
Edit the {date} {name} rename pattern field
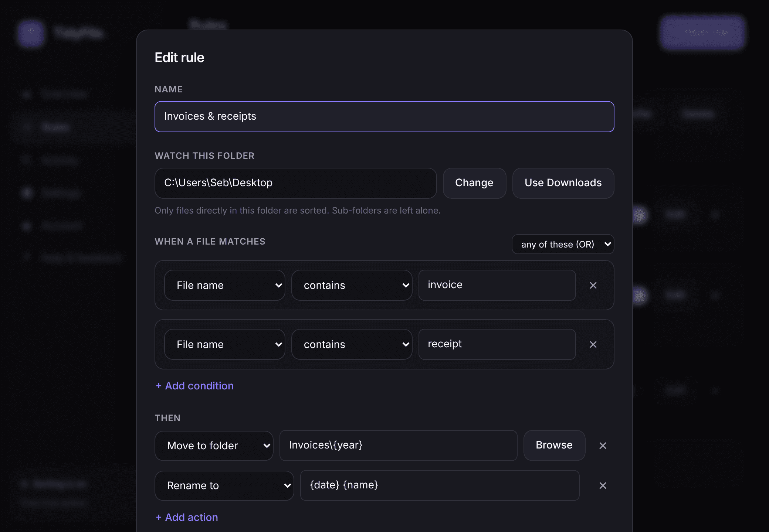(440, 485)
